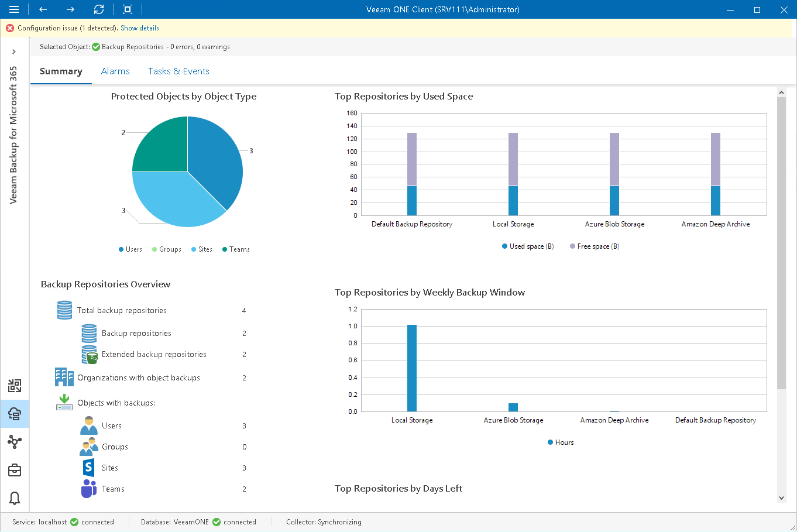Click the Database connected green check icon
Screen dimensions: 797x532
(217, 522)
